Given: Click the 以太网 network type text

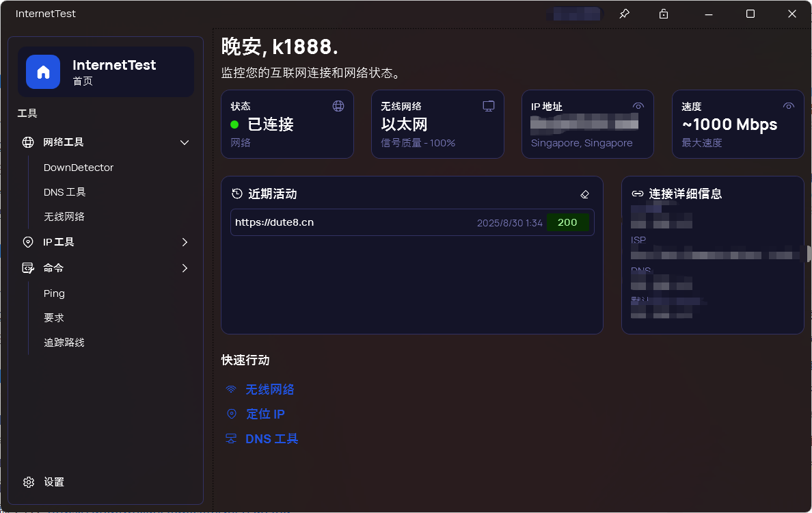Looking at the screenshot, I should (405, 124).
